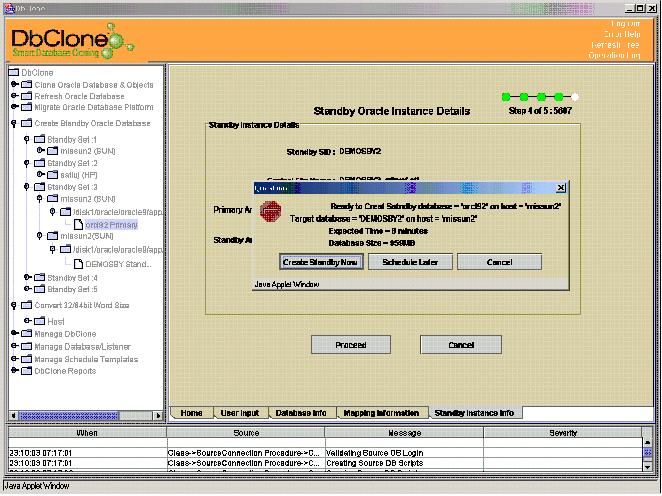Click the Log Off link
Screen dimensions: 662x496
coord(625,24)
